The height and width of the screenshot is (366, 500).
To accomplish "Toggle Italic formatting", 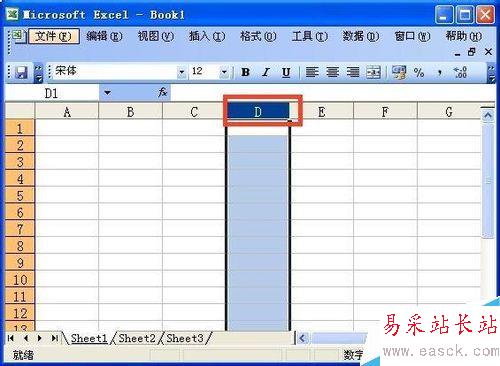I will (266, 72).
